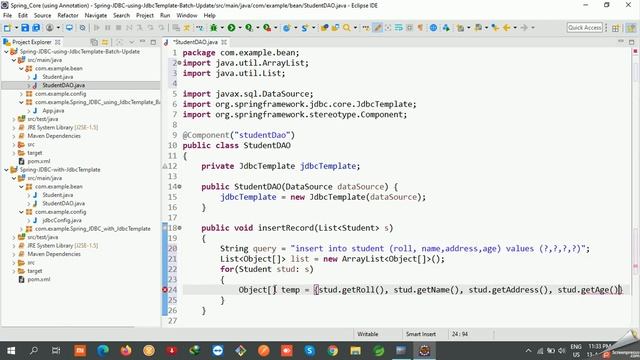Expand Maven Dependencies in first project

click(x=14, y=136)
